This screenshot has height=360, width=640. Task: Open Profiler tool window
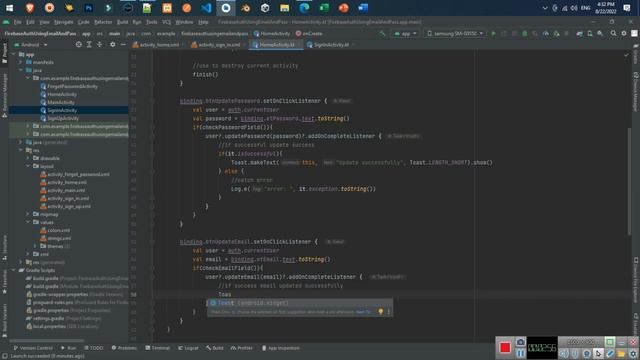point(242,348)
